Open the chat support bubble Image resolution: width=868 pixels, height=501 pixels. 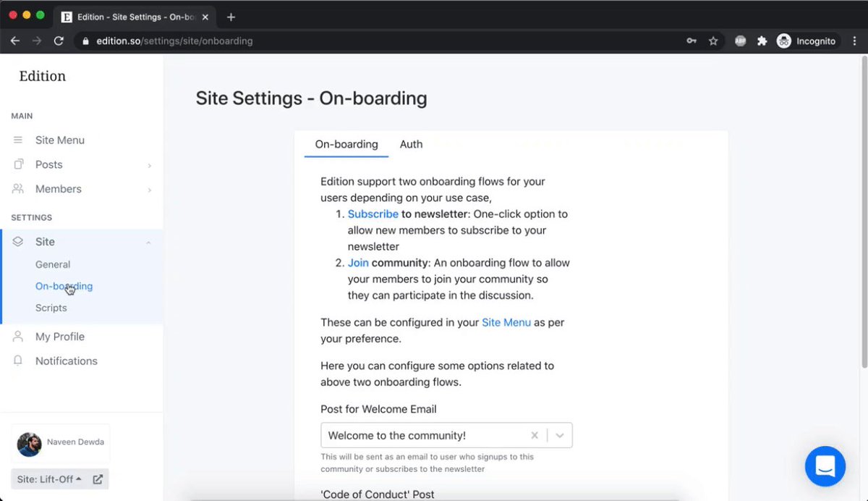tap(825, 466)
